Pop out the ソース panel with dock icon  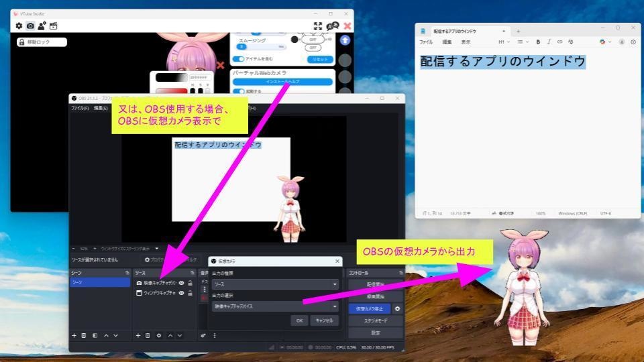pos(193,273)
